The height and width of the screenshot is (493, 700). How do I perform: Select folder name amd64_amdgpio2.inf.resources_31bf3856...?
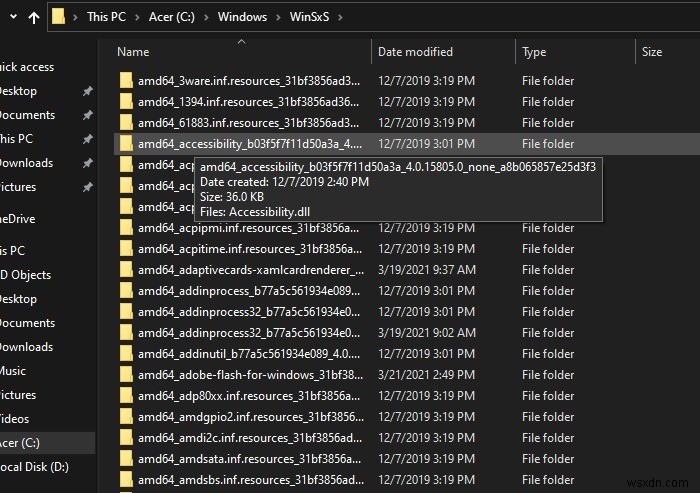[x=251, y=417]
